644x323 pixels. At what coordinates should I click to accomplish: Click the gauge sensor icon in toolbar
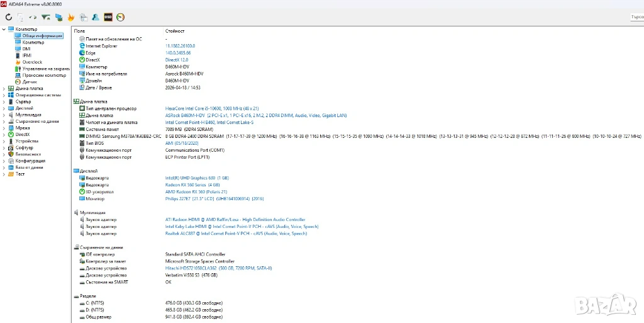click(120, 17)
